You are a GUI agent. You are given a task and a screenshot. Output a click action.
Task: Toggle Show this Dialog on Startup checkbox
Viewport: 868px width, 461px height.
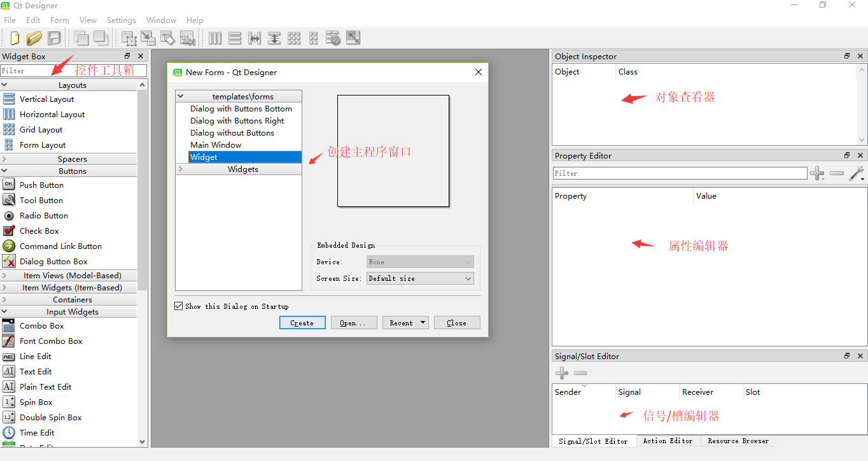179,306
